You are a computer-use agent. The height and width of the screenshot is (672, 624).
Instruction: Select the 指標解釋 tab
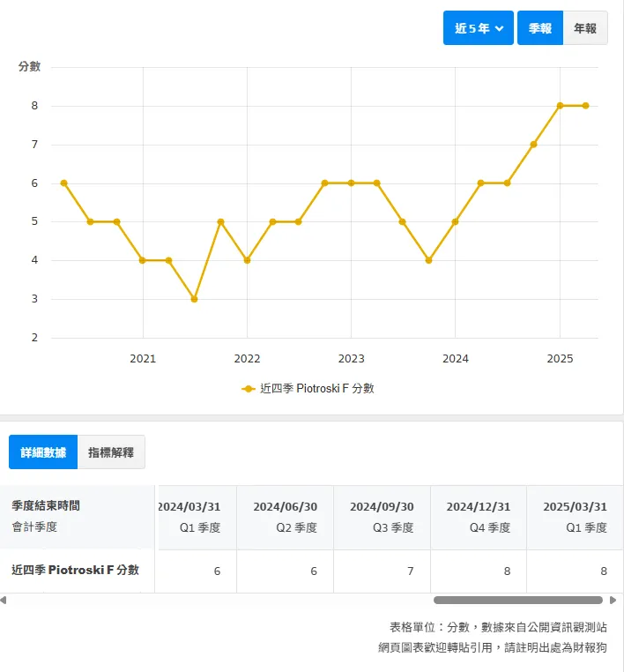(x=111, y=452)
